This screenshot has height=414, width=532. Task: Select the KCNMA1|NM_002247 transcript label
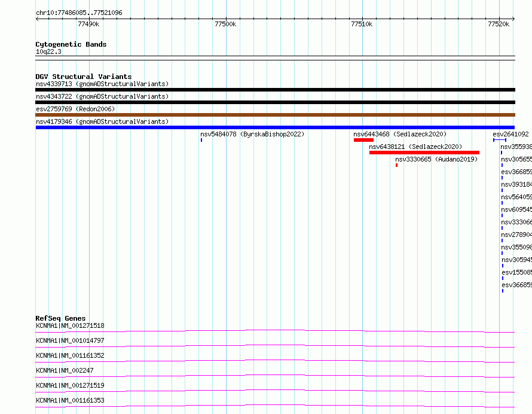65,370
